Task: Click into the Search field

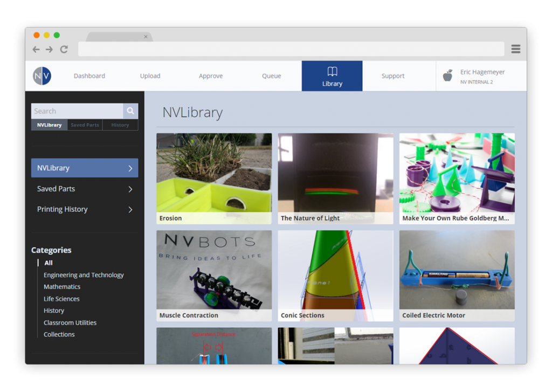Action: (77, 111)
